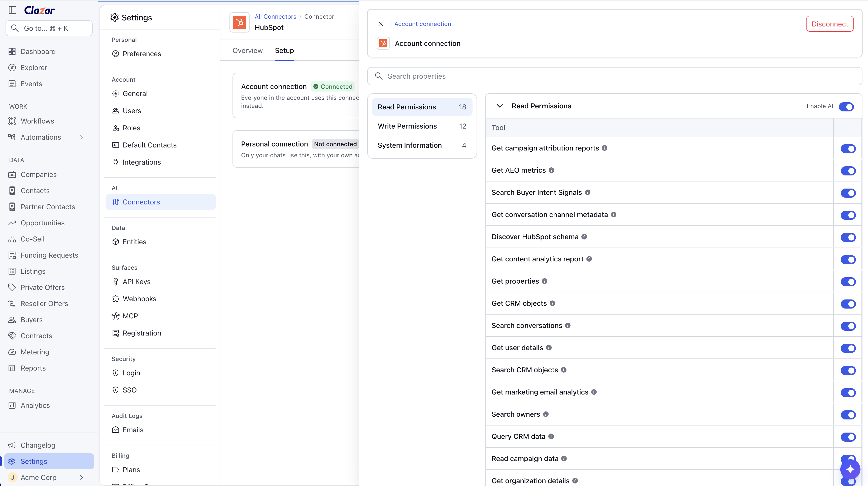Open the MCP icon in Surfaces
Viewport: 868px width, 486px height.
(x=116, y=316)
